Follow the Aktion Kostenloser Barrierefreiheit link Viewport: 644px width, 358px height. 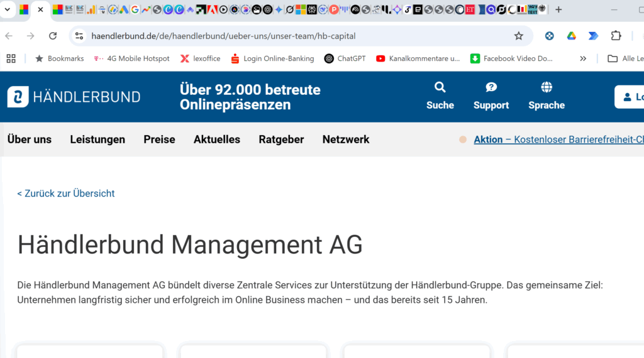pyautogui.click(x=558, y=139)
